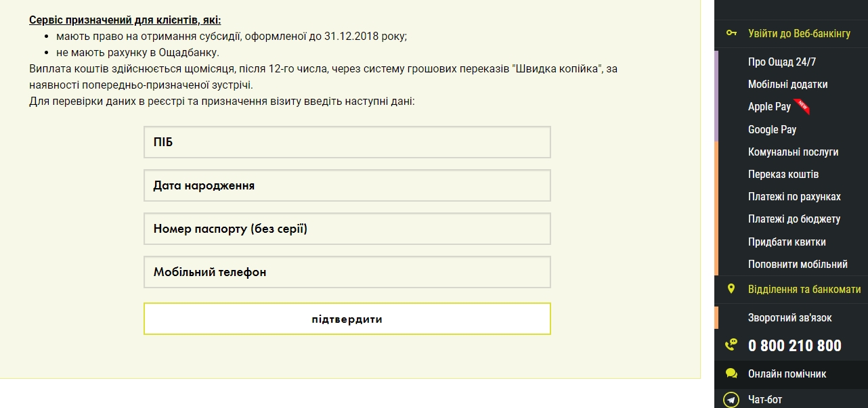Select Мобільні додатки in sidebar
Screen dimensions: 868x408
[x=787, y=85]
